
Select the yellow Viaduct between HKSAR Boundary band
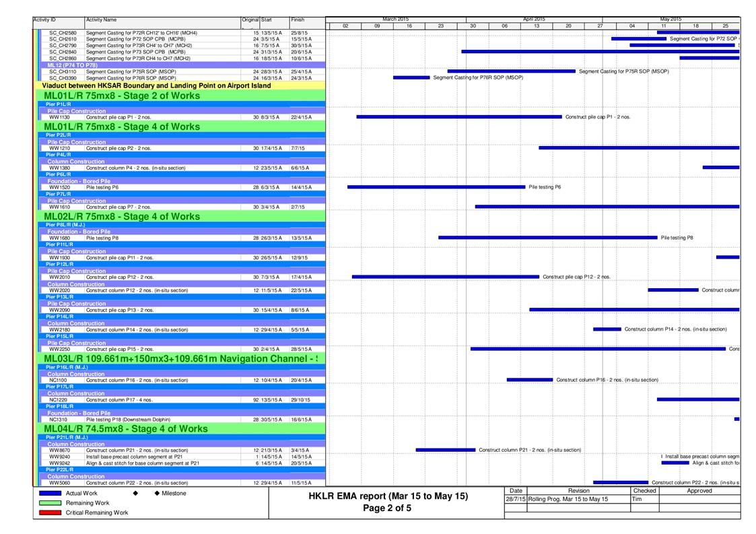pyautogui.click(x=181, y=86)
